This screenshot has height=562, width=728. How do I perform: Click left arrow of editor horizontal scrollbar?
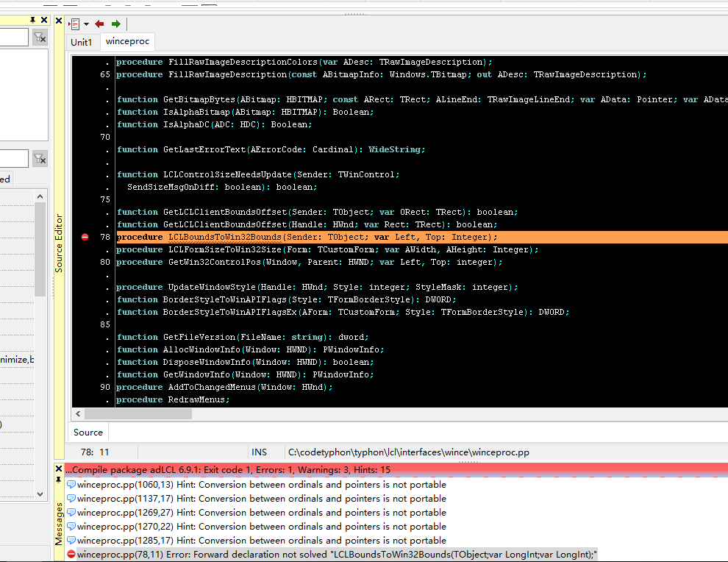click(x=78, y=413)
